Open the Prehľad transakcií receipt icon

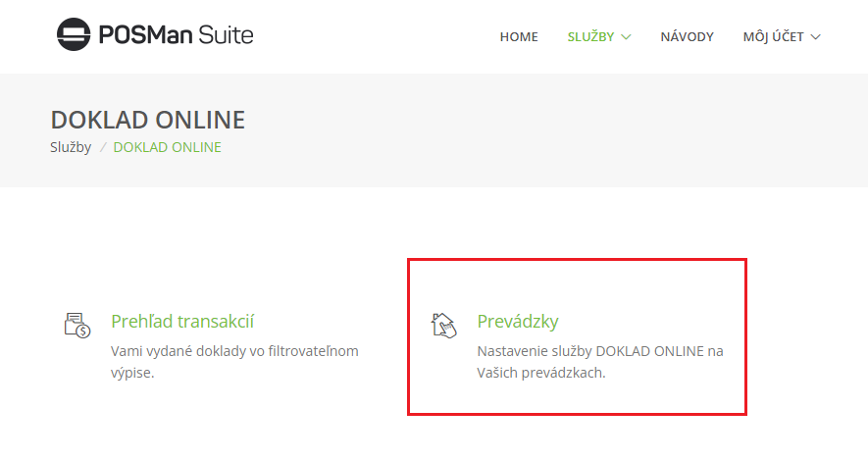[77, 326]
